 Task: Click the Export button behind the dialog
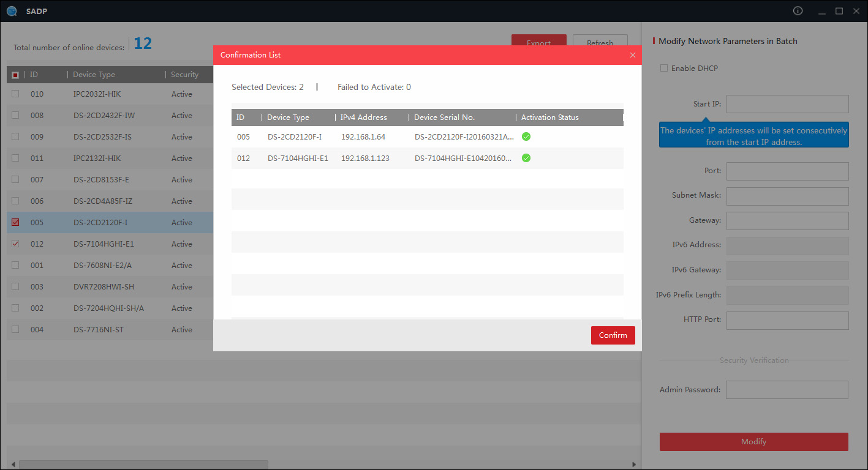point(539,42)
